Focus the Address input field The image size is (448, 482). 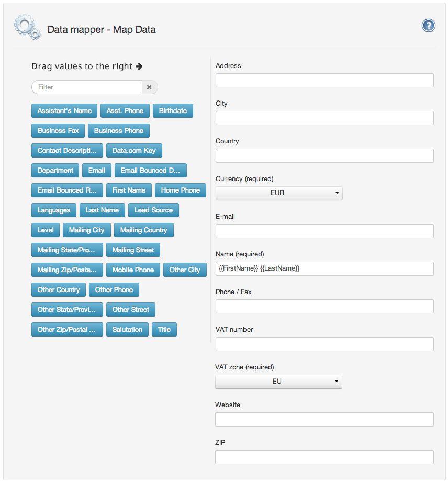(x=324, y=81)
